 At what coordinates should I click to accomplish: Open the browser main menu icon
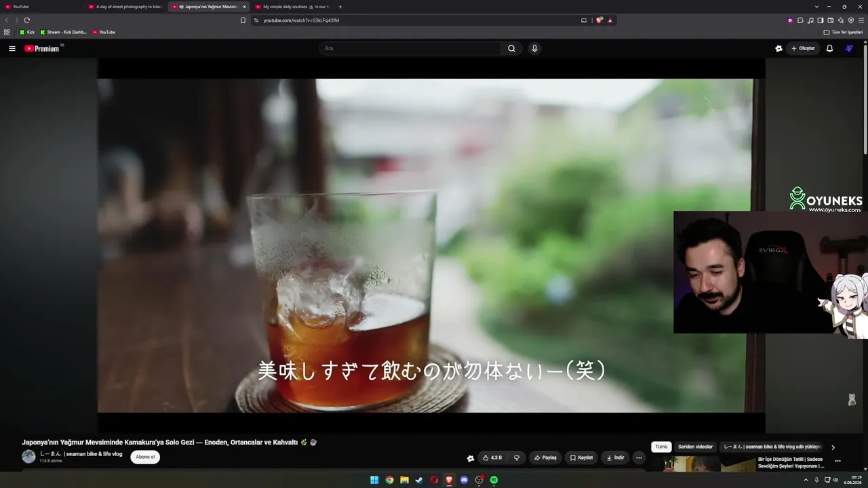[861, 20]
